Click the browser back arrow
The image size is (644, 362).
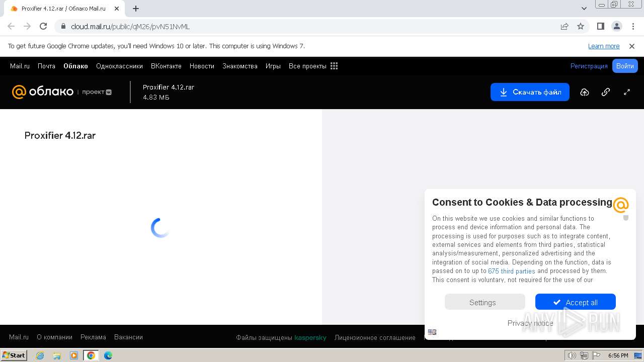[x=11, y=26]
